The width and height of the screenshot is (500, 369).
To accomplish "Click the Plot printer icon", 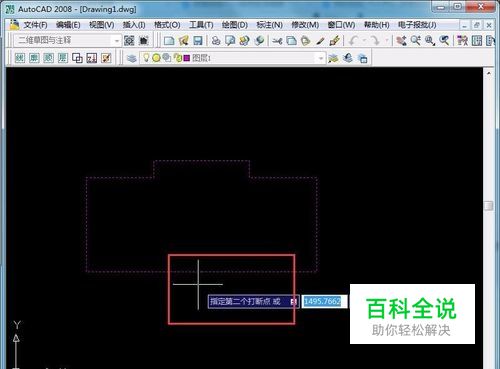I will (216, 41).
